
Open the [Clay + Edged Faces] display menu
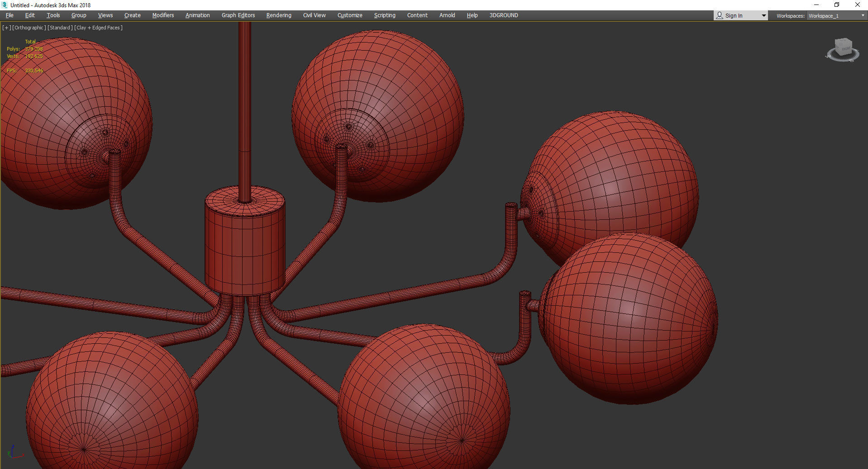(98, 28)
